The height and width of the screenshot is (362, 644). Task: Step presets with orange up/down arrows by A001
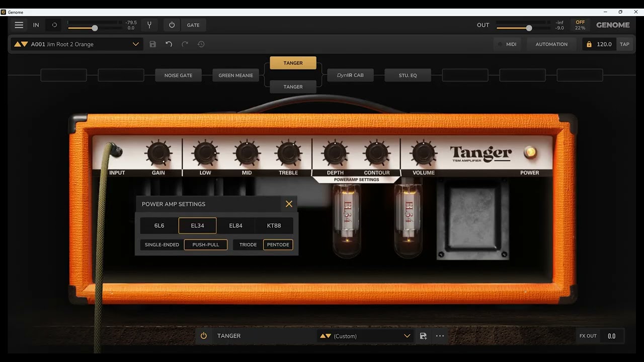tap(21, 44)
